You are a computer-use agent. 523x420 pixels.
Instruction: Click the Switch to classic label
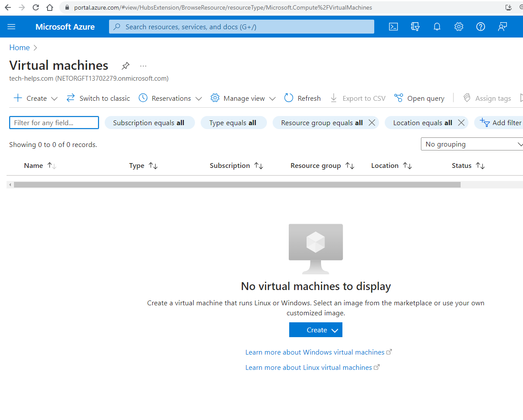coord(105,99)
